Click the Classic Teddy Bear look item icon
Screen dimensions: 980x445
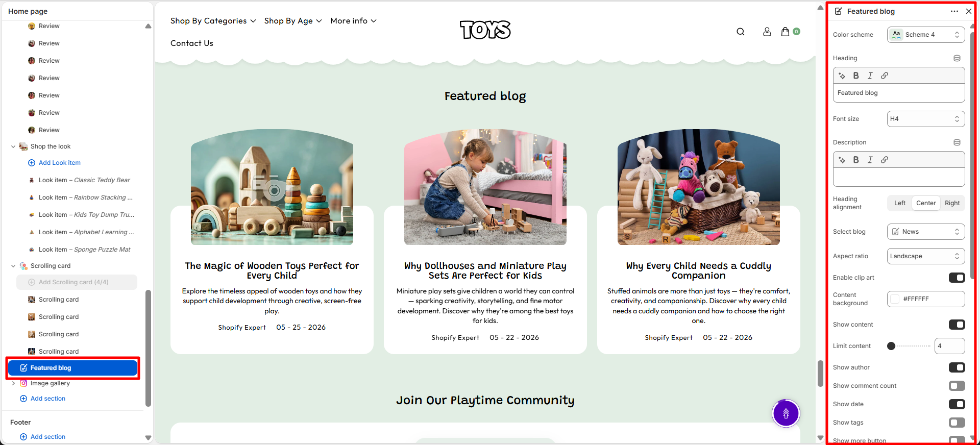pos(32,180)
